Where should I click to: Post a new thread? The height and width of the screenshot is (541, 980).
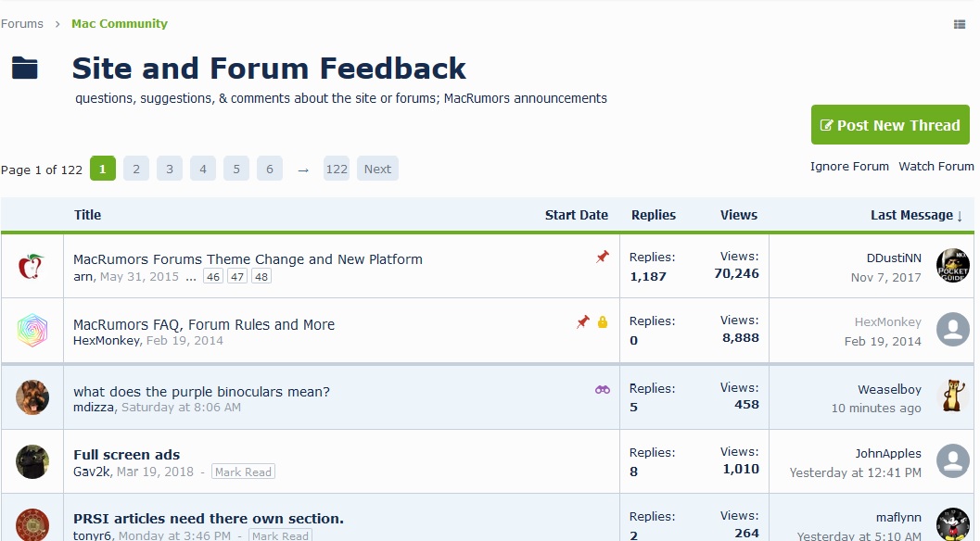(890, 125)
